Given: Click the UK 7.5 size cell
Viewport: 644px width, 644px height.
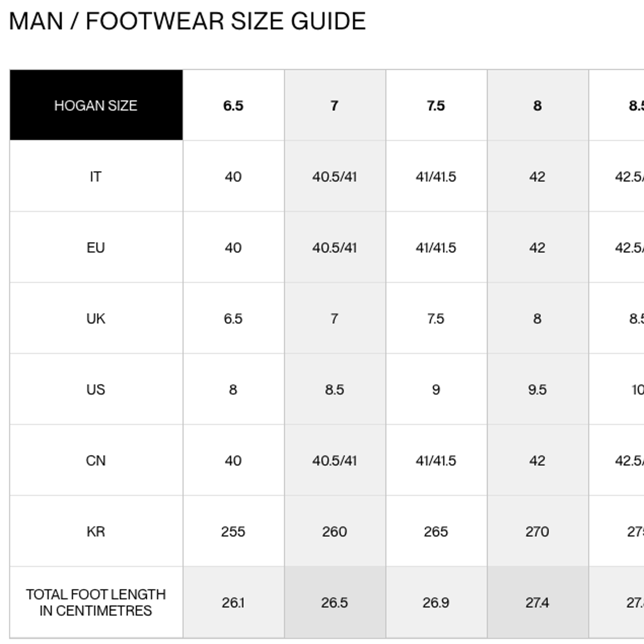Looking at the screenshot, I should [436, 319].
